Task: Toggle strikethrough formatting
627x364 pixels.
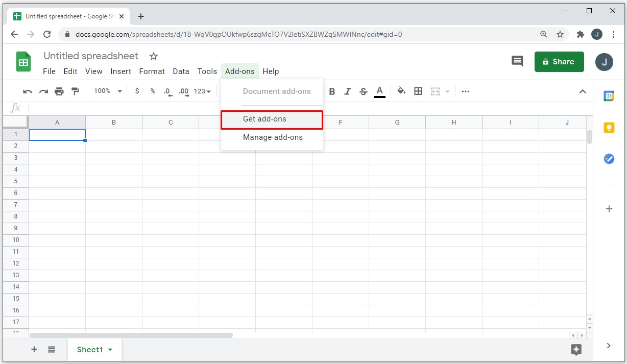Action: point(364,91)
